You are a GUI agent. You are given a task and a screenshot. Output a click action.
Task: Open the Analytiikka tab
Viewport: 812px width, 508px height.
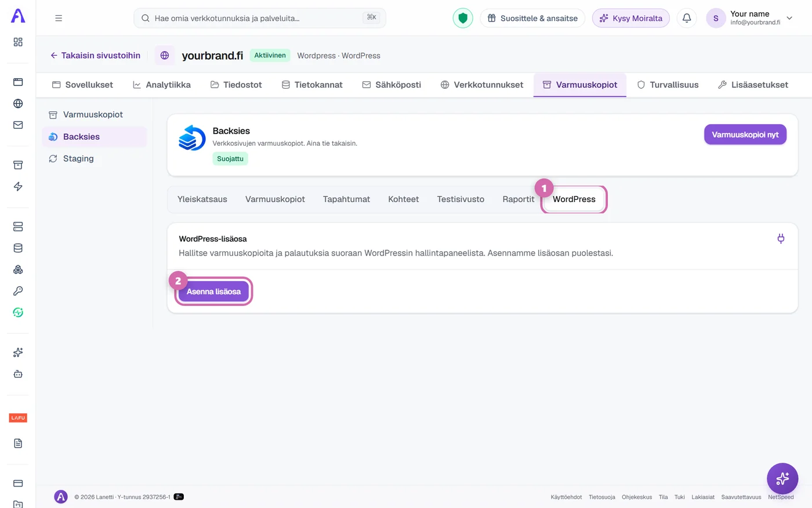tap(161, 85)
